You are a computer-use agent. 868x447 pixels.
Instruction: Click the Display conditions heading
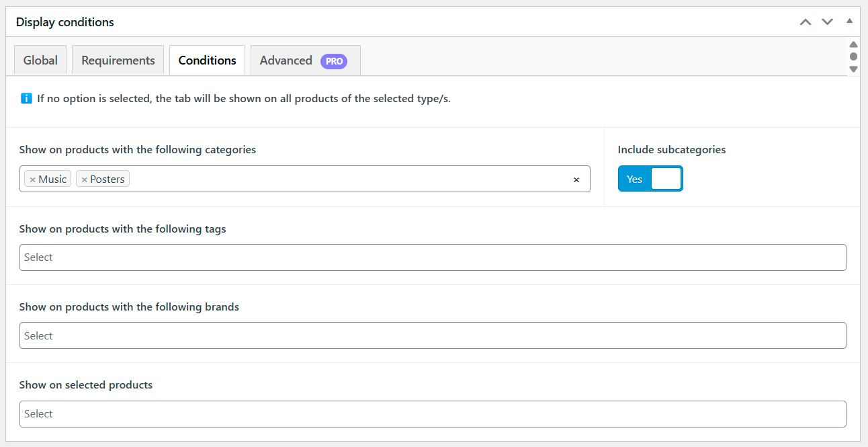point(64,22)
